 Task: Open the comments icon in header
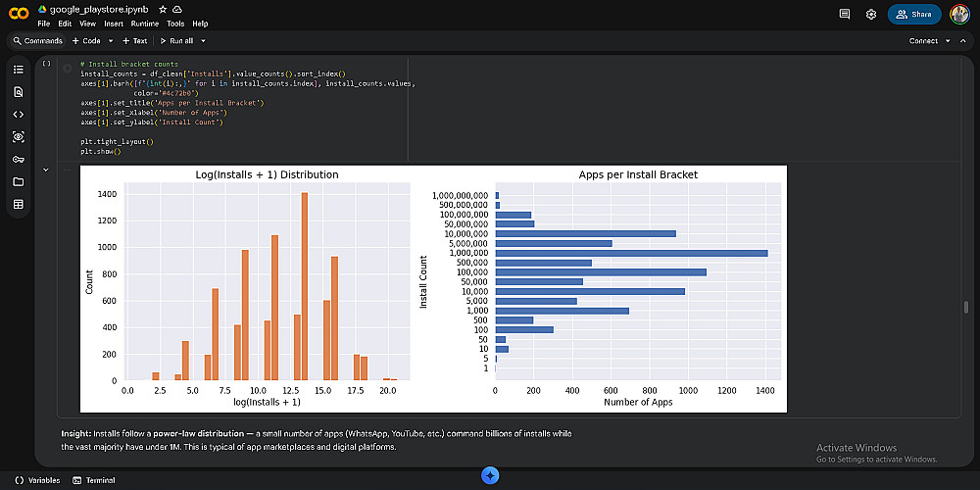(x=845, y=15)
